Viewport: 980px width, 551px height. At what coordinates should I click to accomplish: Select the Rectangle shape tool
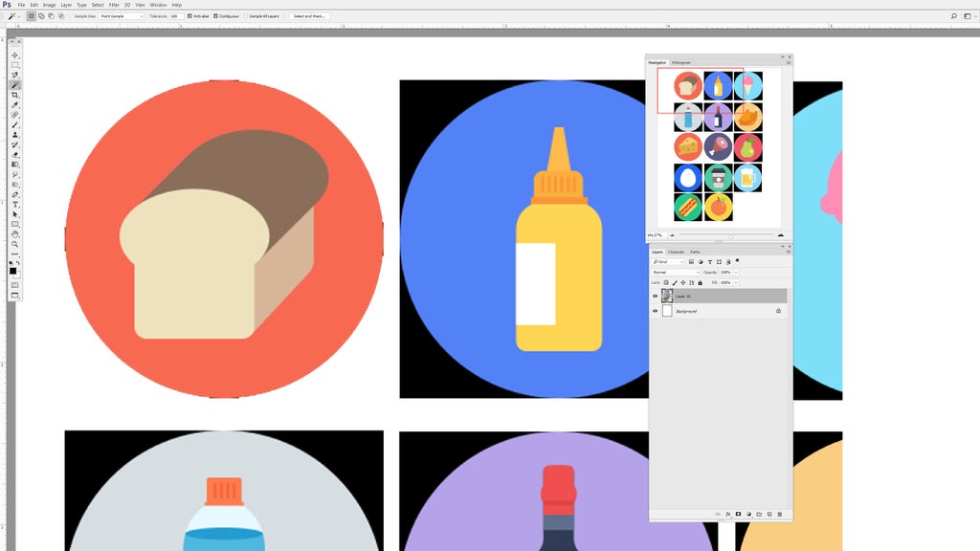point(15,224)
